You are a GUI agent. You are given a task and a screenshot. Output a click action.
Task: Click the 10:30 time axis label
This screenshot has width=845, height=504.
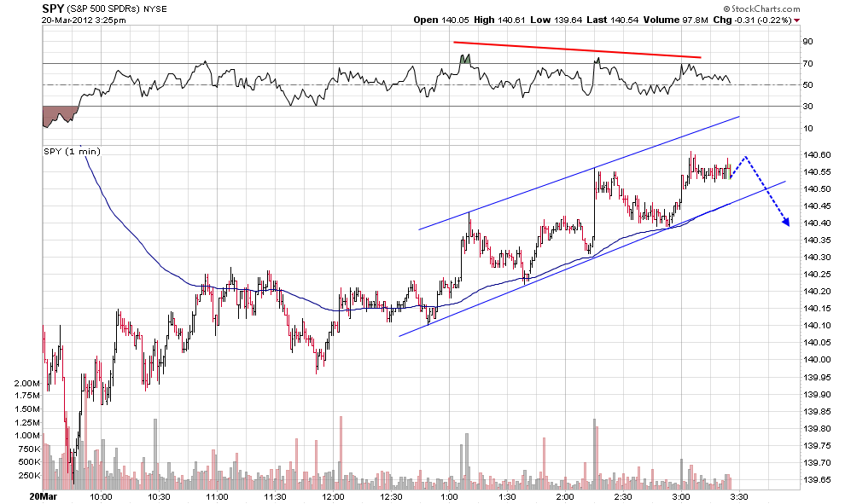click(159, 496)
